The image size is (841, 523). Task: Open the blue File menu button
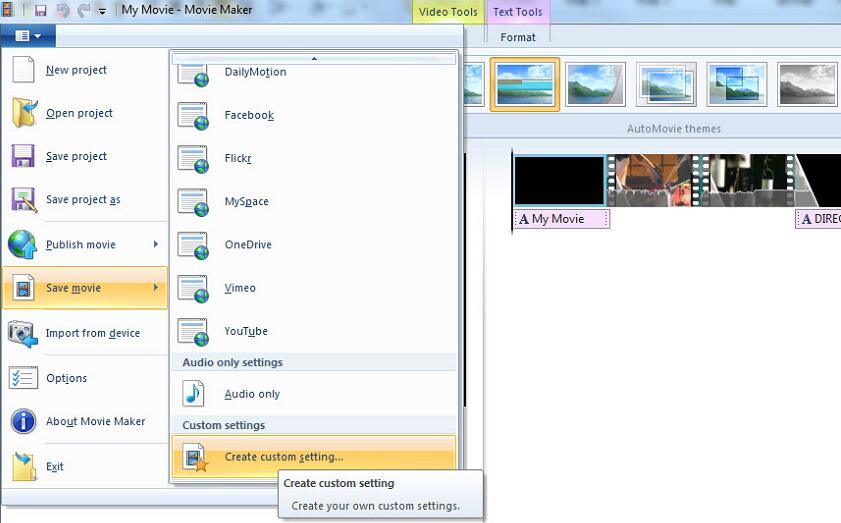tap(28, 36)
